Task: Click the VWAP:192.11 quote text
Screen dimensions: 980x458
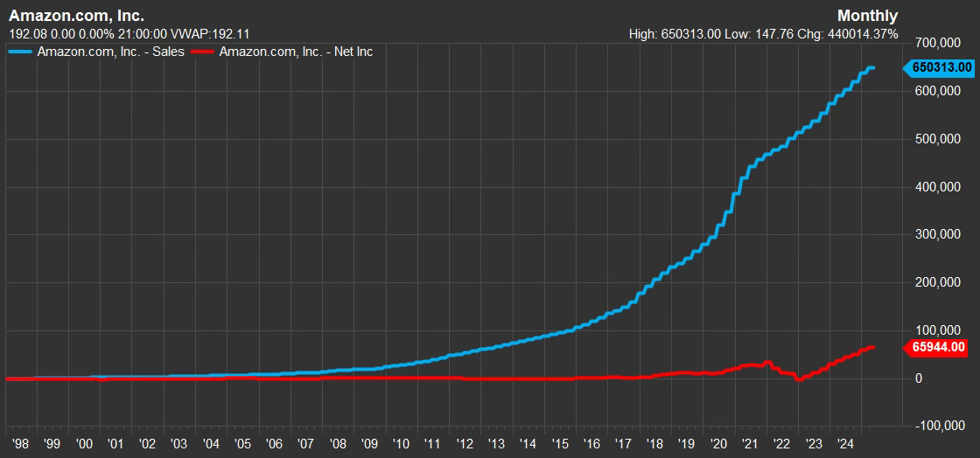Action: (x=210, y=34)
